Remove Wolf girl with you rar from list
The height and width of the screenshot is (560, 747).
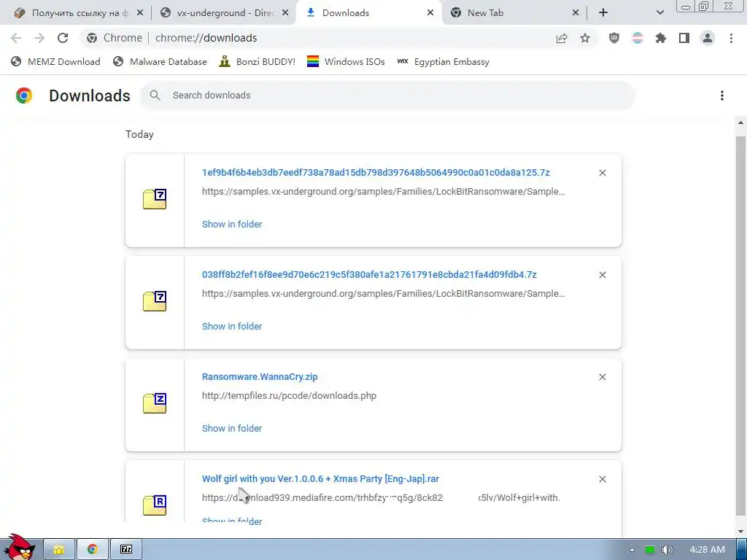pyautogui.click(x=603, y=479)
